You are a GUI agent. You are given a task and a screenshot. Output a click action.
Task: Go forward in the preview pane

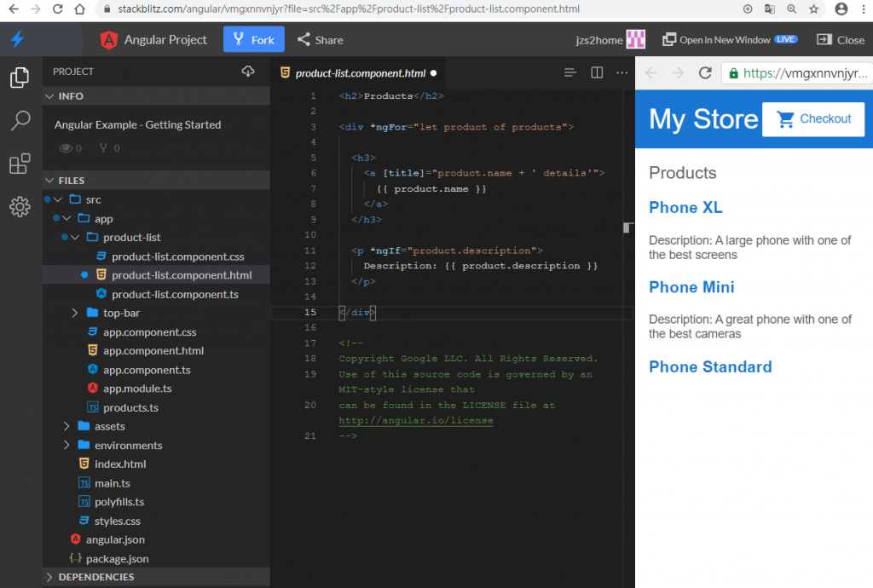pos(678,73)
